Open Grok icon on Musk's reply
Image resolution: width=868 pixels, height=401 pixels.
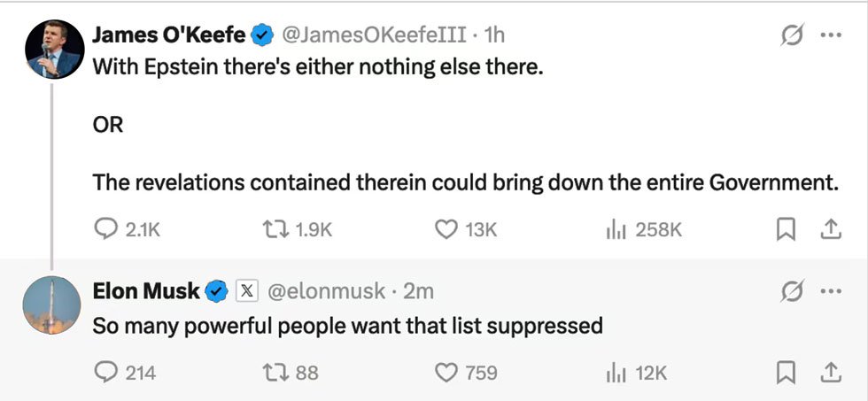790,291
